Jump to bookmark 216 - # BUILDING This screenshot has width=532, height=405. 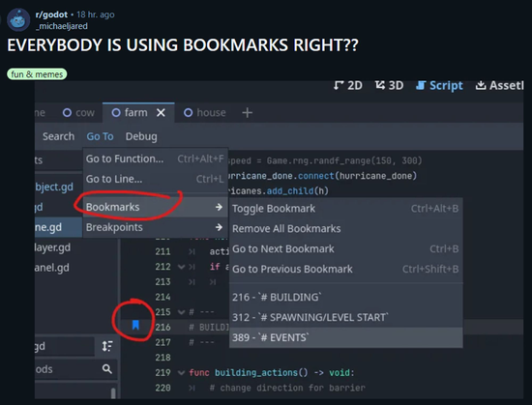point(346,298)
